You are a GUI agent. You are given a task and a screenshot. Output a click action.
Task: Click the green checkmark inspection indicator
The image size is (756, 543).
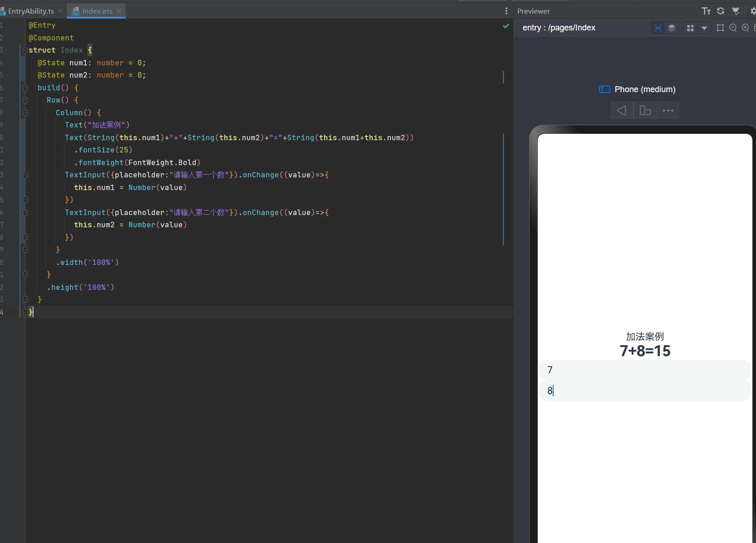[x=506, y=26]
